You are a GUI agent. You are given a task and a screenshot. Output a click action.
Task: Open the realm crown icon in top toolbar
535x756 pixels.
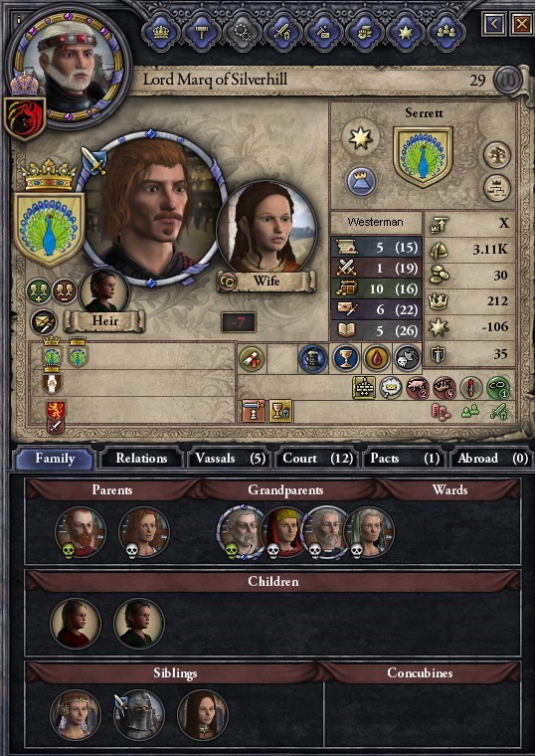tap(160, 32)
